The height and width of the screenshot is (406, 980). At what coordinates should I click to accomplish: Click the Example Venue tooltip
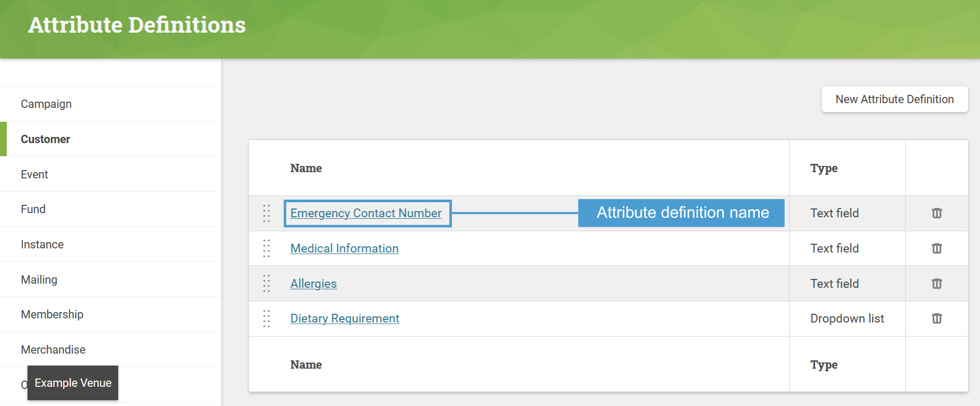[x=73, y=383]
